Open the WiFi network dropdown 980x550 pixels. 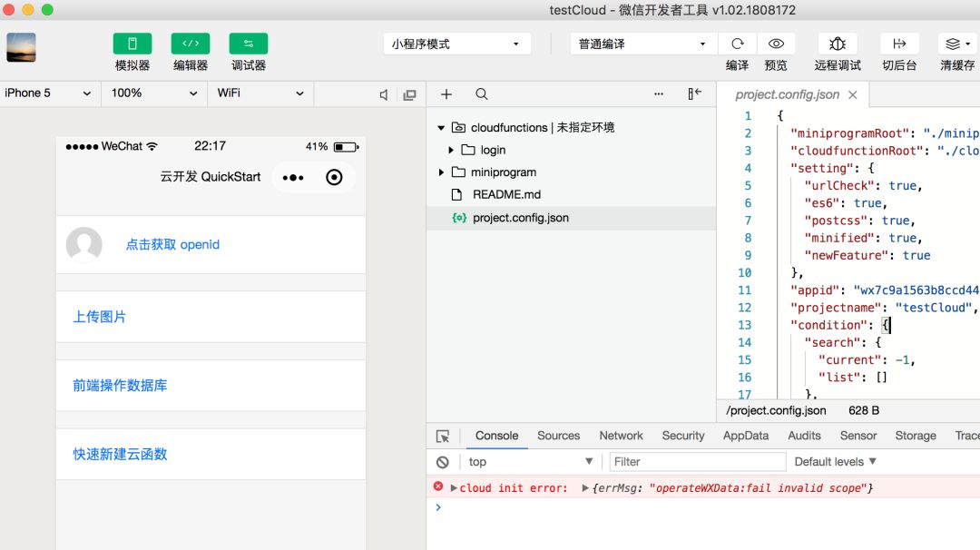[260, 93]
